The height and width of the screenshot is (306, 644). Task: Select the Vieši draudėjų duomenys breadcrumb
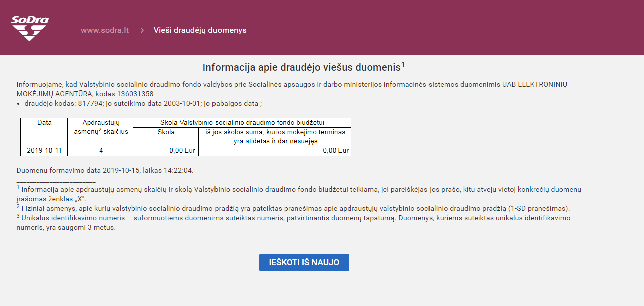click(200, 30)
